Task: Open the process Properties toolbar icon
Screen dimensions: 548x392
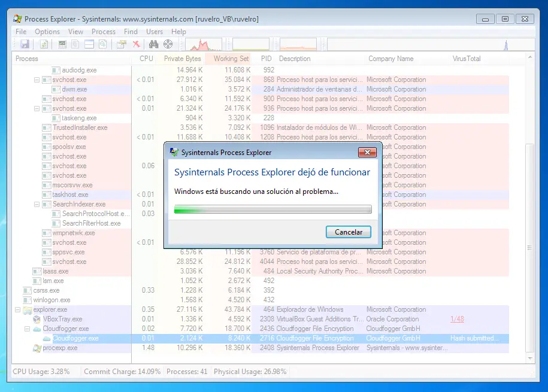Action: pos(121,44)
